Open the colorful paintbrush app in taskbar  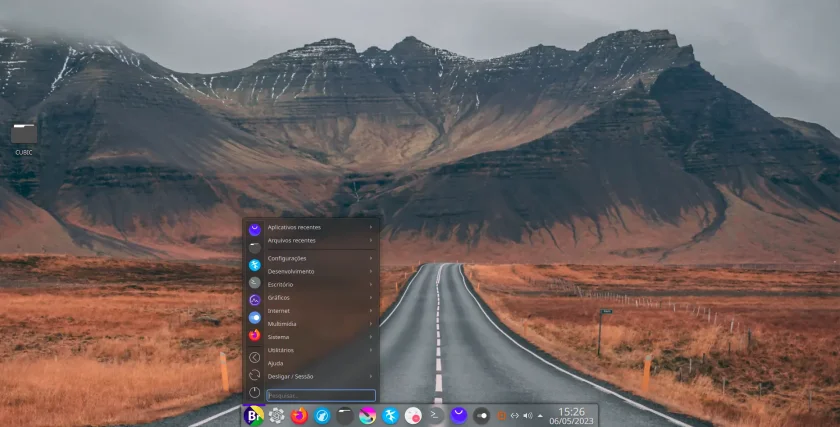point(367,416)
